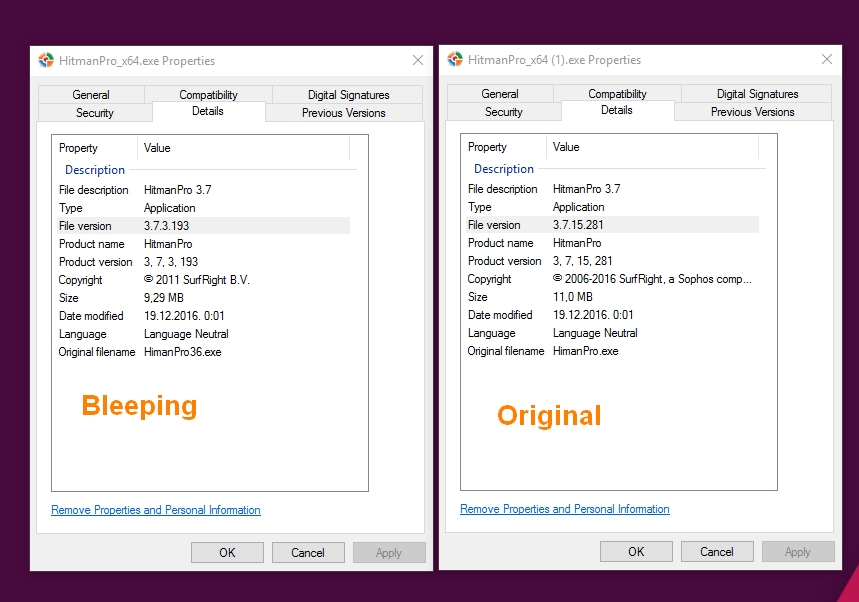Select Copyright row with 2011 SurfRight B.V.
Image resolution: width=859 pixels, height=602 pixels.
tap(204, 280)
